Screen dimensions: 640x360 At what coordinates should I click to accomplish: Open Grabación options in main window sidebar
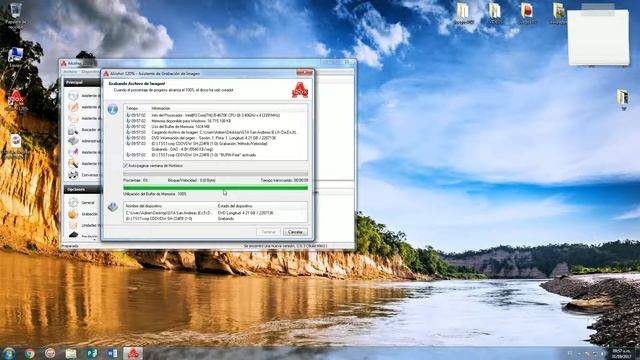point(83,214)
